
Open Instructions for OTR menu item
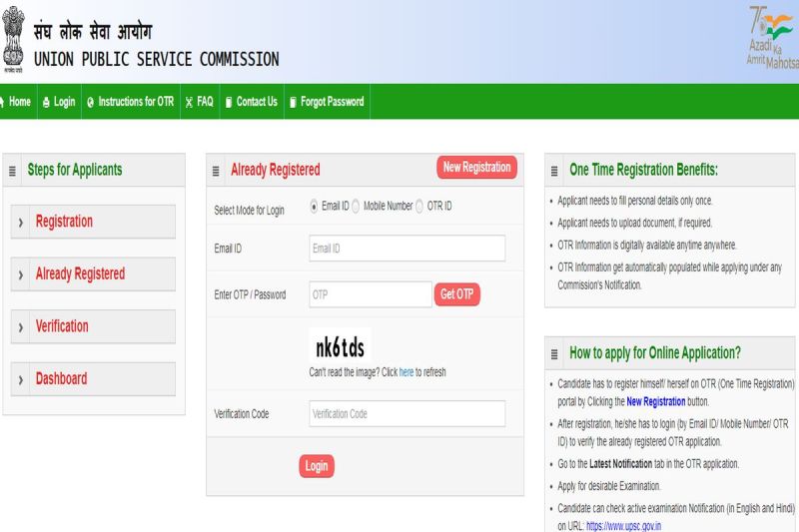tap(130, 102)
